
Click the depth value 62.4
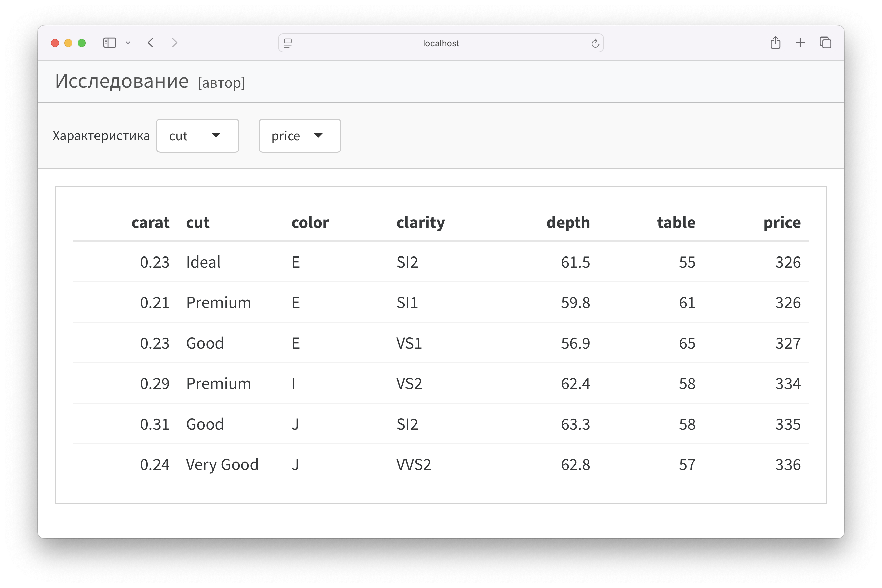click(x=575, y=384)
